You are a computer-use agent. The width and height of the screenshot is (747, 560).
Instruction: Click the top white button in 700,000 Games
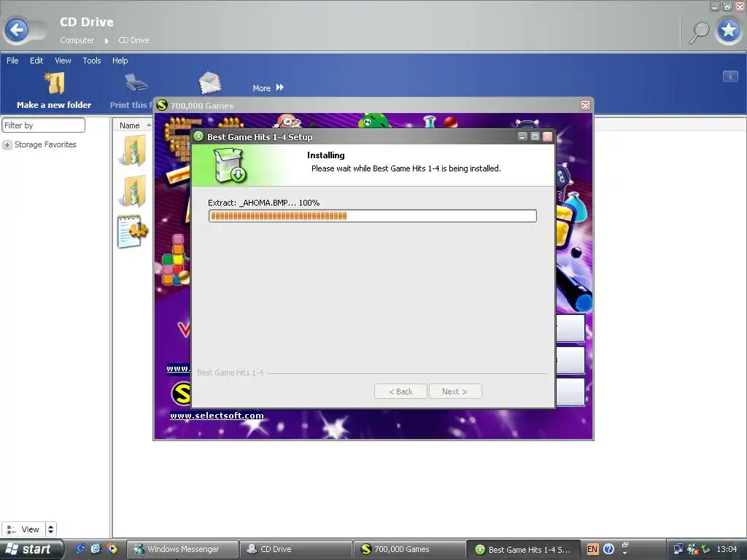570,327
